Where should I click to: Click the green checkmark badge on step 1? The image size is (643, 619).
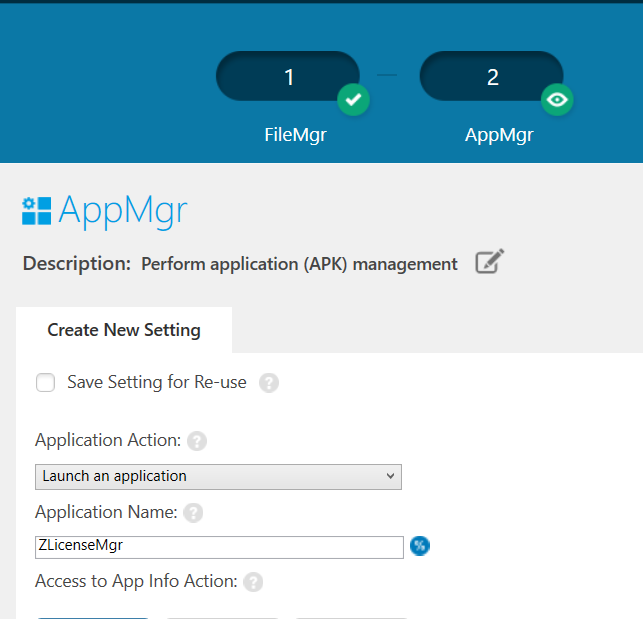pos(353,100)
